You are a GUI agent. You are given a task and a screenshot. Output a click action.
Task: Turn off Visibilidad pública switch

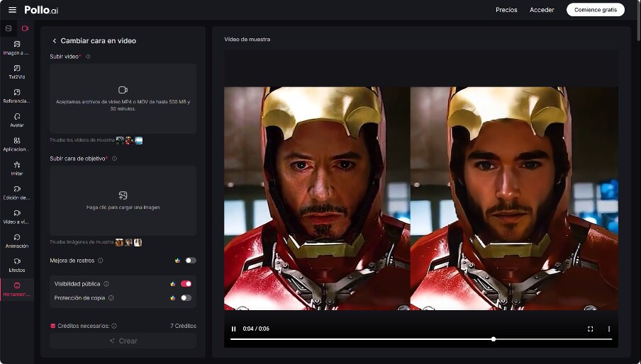186,283
